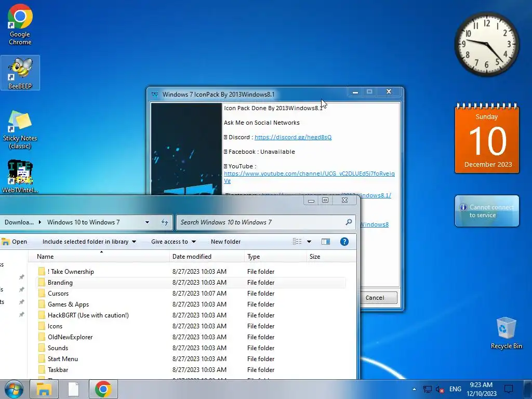Expand the arrow after the 'Downloa...' breadcrumb

[40, 222]
